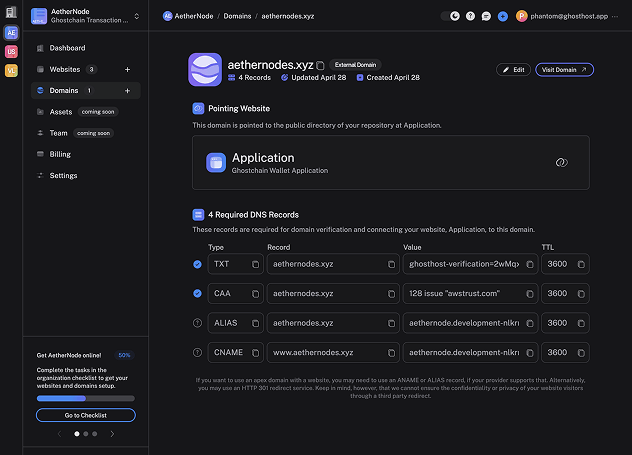The image size is (632, 455).
Task: Select the VL organization in the rail
Action: (11, 71)
